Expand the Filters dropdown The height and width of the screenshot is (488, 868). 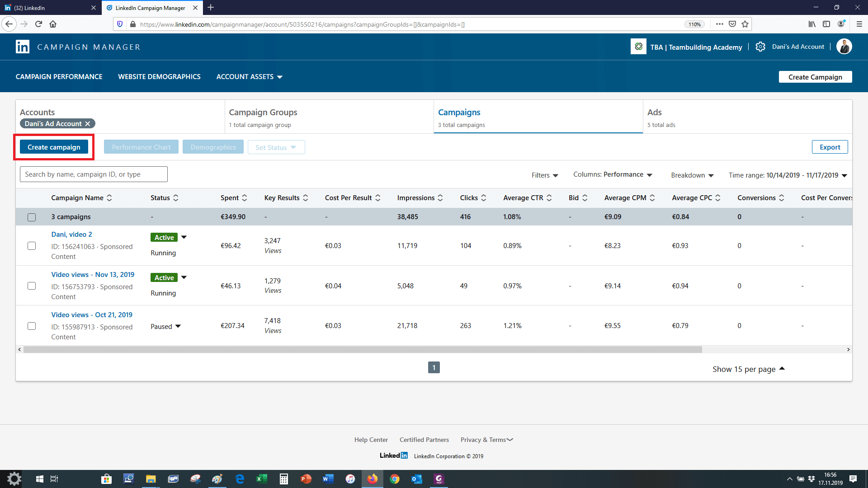545,175
